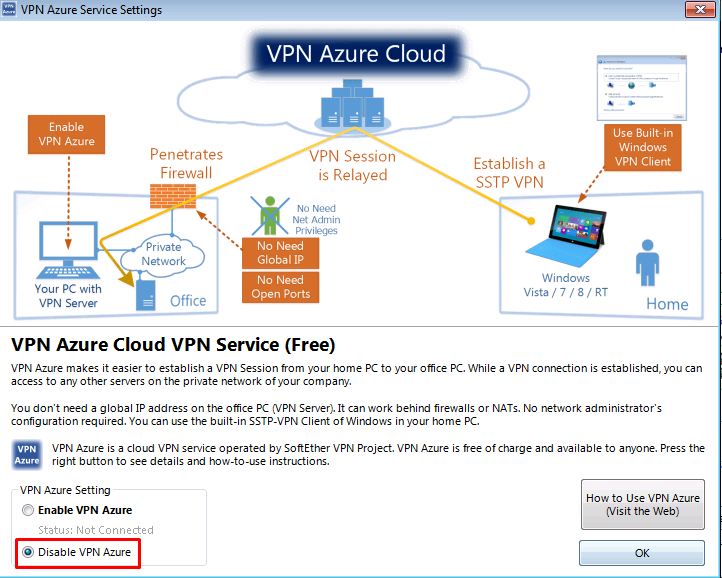Click the VPN Azure Cloud banner
This screenshot has width=722, height=578.
coord(356,53)
